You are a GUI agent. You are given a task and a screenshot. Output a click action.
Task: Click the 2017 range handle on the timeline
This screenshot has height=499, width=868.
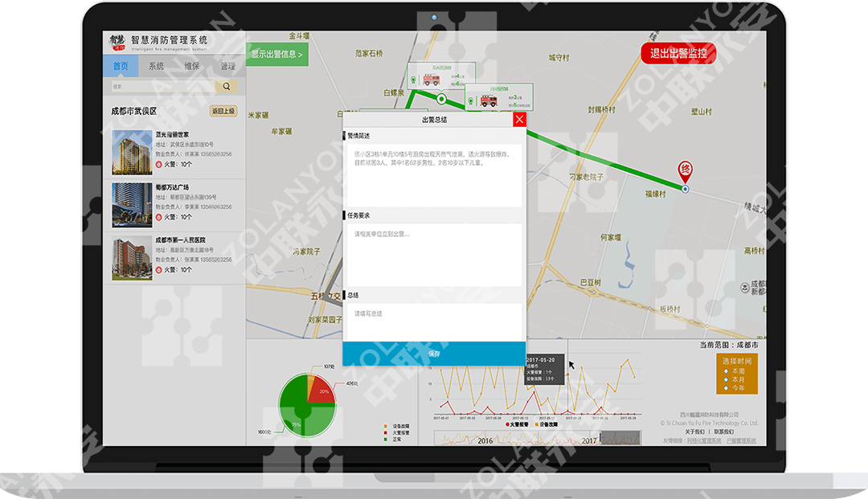(x=601, y=439)
